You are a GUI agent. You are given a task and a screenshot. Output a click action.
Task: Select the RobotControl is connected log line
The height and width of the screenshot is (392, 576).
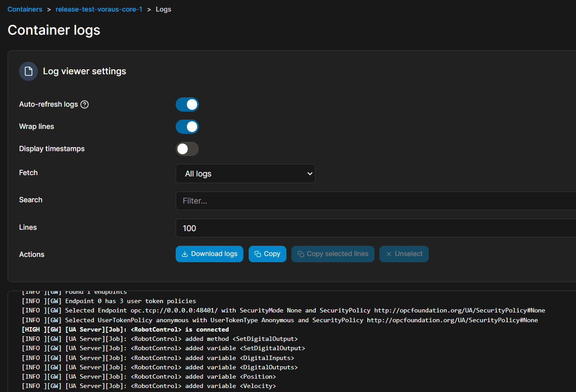pos(125,330)
